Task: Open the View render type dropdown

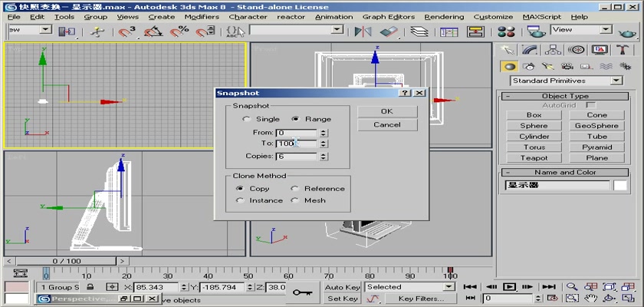Action: [x=606, y=30]
